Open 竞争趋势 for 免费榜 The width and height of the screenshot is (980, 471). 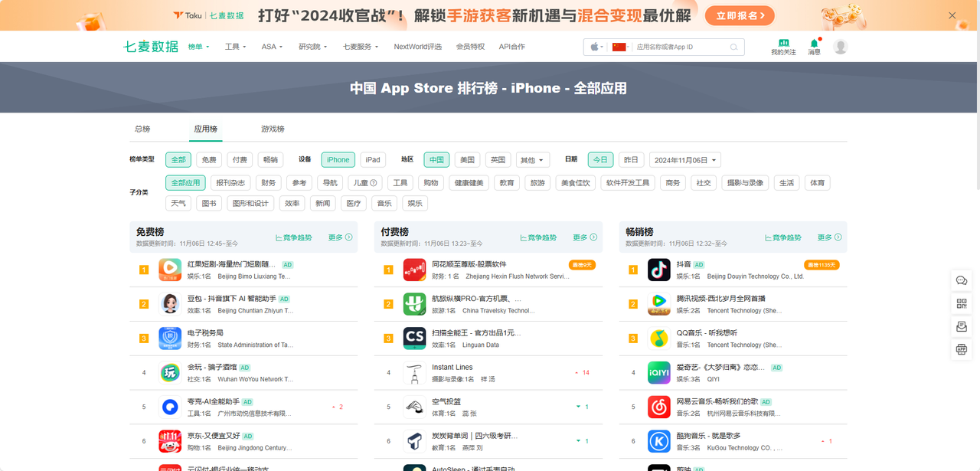pos(294,237)
